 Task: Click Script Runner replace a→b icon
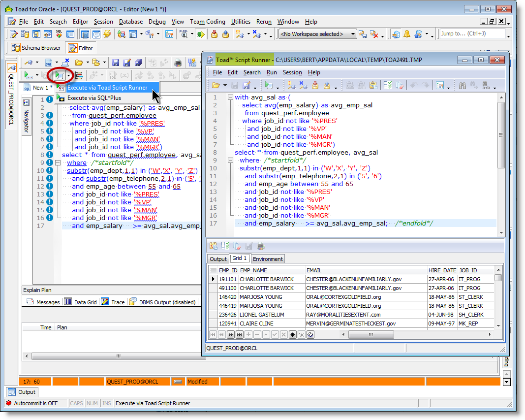[x=486, y=85]
